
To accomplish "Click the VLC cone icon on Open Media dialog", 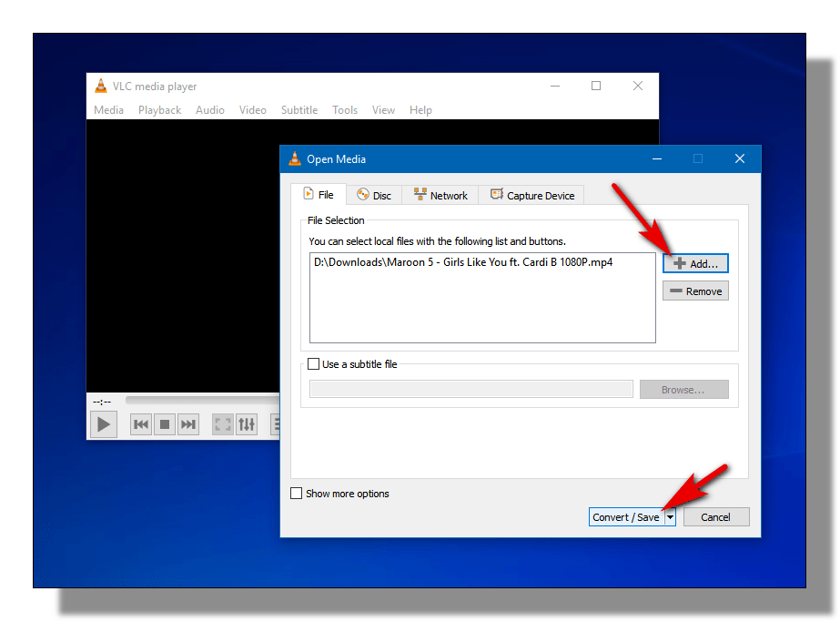I will tap(295, 158).
